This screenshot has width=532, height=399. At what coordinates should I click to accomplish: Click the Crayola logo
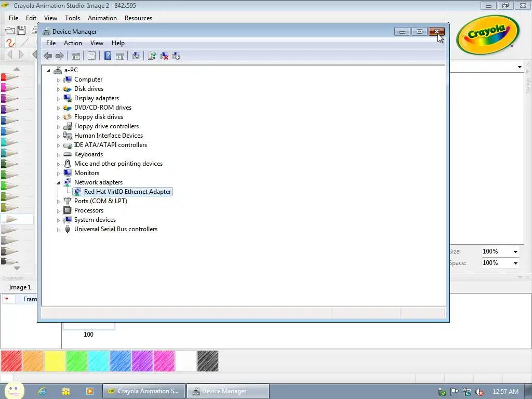488,34
